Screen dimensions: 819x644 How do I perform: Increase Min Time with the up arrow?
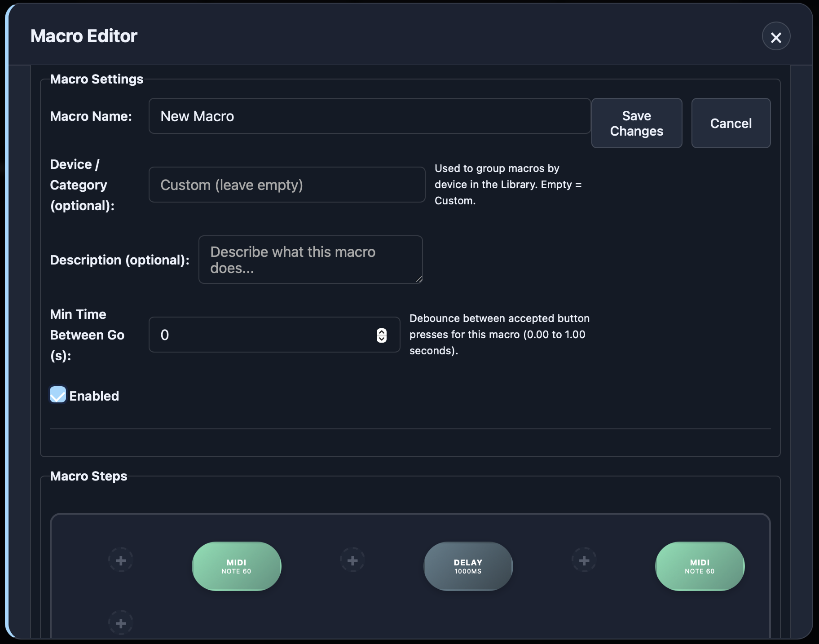point(382,331)
